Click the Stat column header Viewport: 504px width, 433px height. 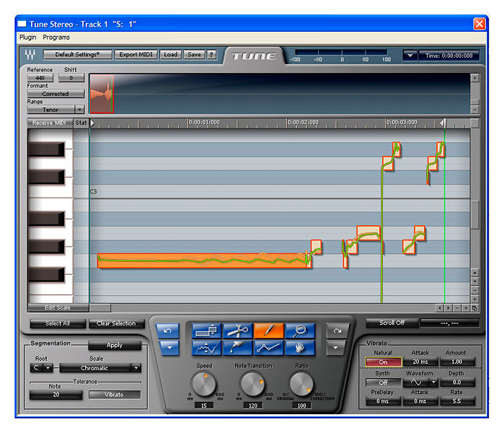[81, 123]
